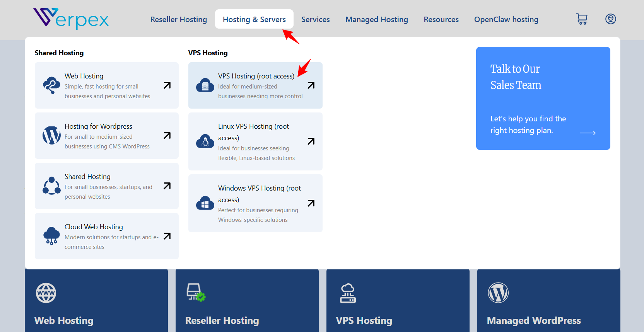Click the WordPress icon on Managed WordPress tile
The image size is (644, 332).
[498, 293]
